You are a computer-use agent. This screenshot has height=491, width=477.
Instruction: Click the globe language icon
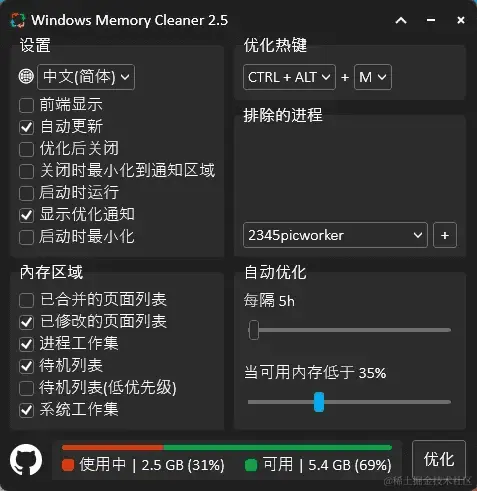(26, 77)
